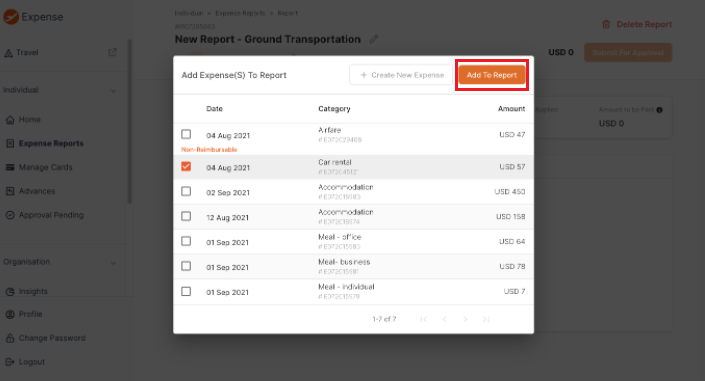Open Travel external link icon
Image resolution: width=705 pixels, height=381 pixels.
(112, 52)
